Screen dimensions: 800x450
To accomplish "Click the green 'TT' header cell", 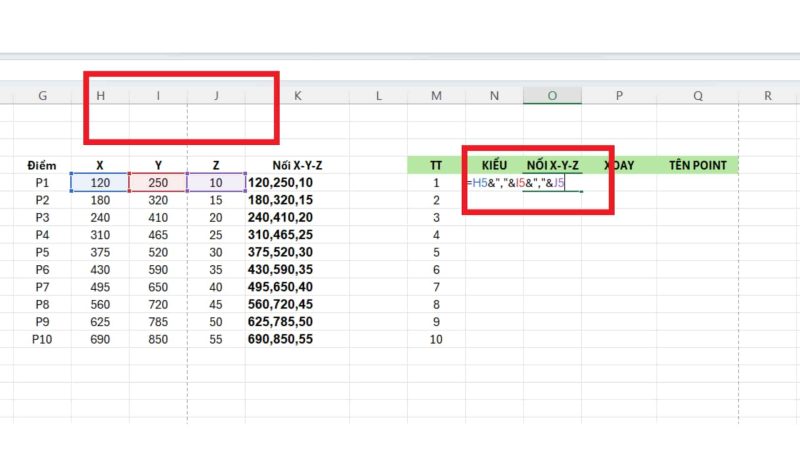I will pos(436,165).
